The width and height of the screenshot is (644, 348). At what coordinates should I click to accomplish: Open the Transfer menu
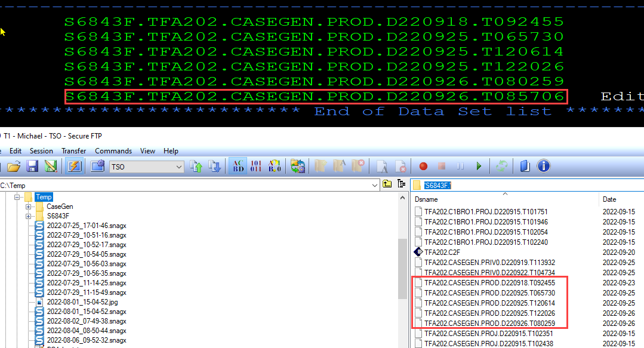click(74, 151)
